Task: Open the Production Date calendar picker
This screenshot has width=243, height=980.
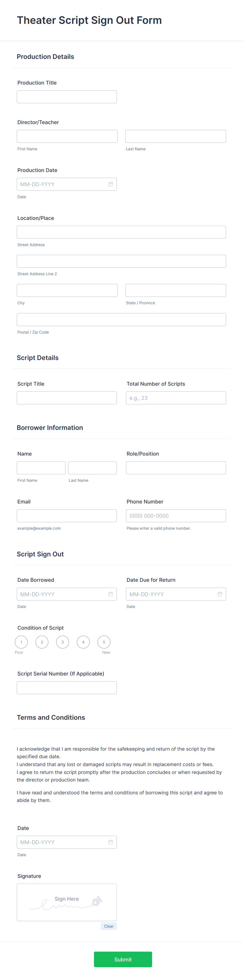Action: coord(111,184)
